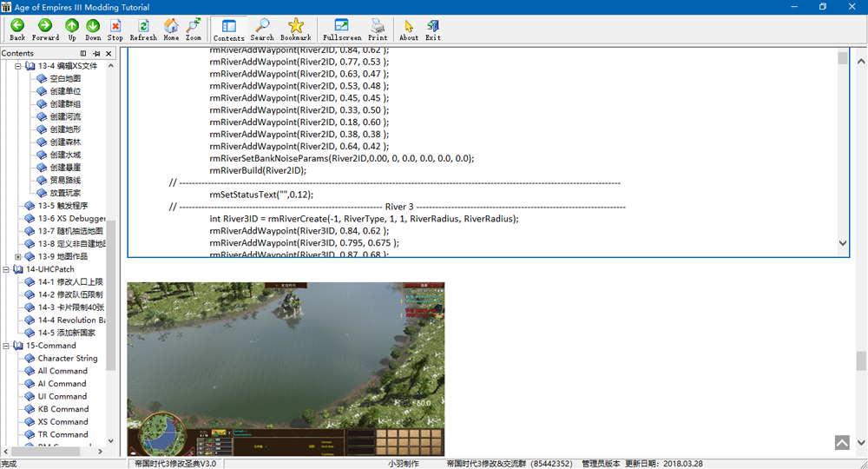The image size is (868, 469).
Task: Click the 15-Command open-book icon
Action: (17, 346)
